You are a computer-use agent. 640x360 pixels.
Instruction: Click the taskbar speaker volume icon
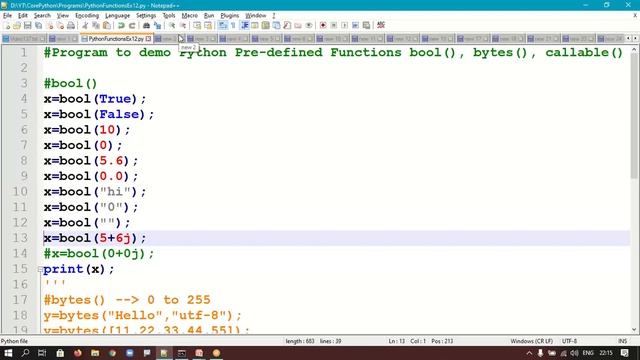[x=574, y=353]
